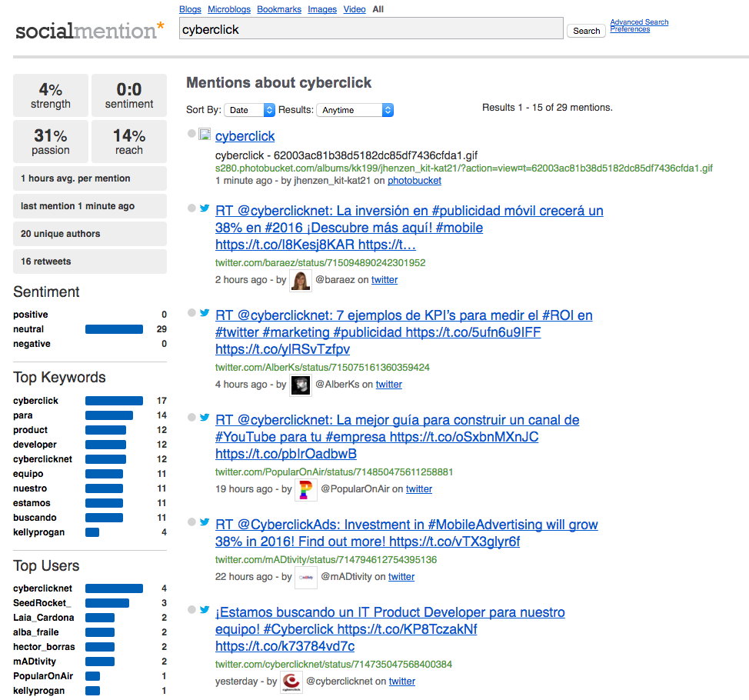
Task: Switch to the Bookmarks tab
Action: (x=279, y=9)
